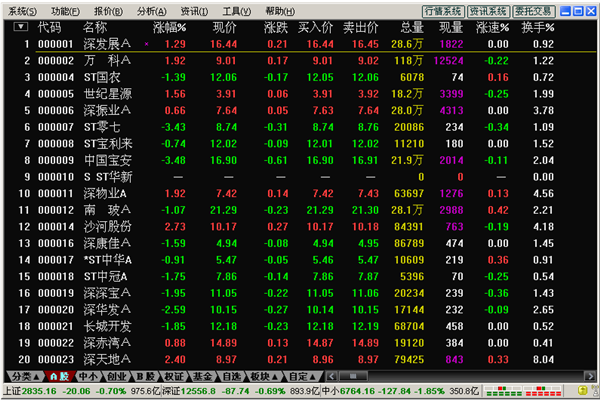600x403 pixels.
Task: Sort by the 买入价 column header
Action: [315, 28]
